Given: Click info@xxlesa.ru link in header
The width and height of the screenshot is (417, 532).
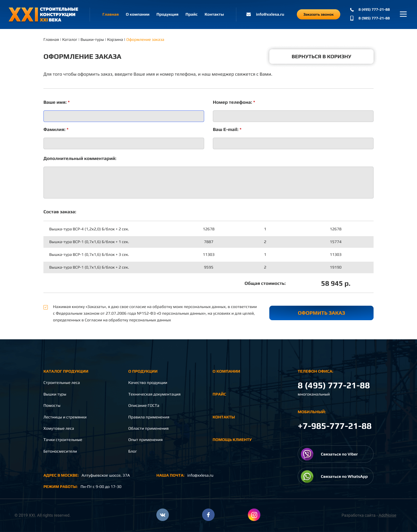Looking at the screenshot, I should pos(270,14).
